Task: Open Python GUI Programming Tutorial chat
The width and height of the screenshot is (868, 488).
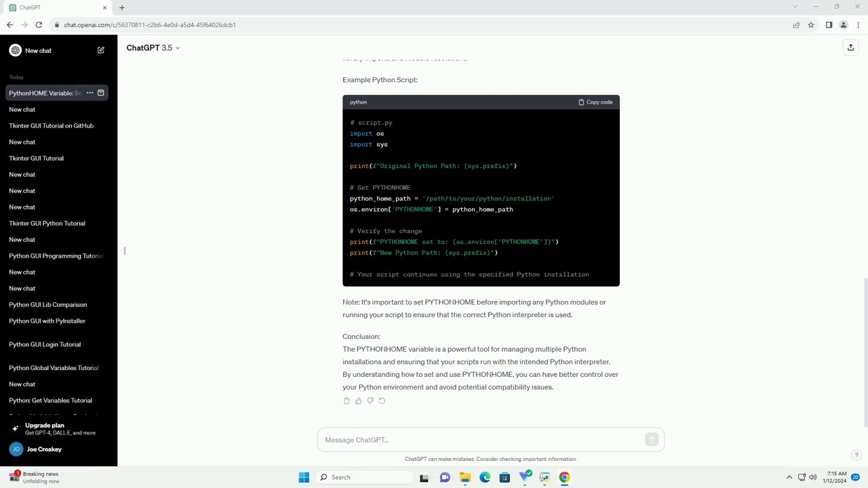Action: click(x=57, y=256)
